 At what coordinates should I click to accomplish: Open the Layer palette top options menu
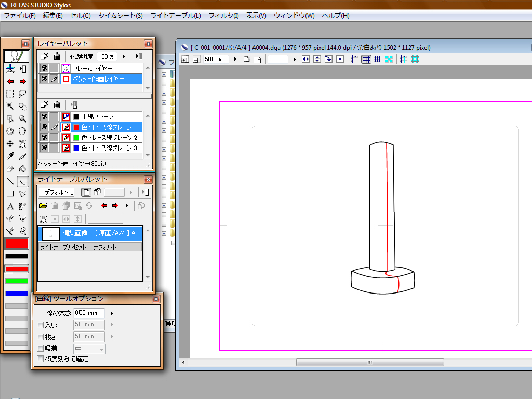139,57
